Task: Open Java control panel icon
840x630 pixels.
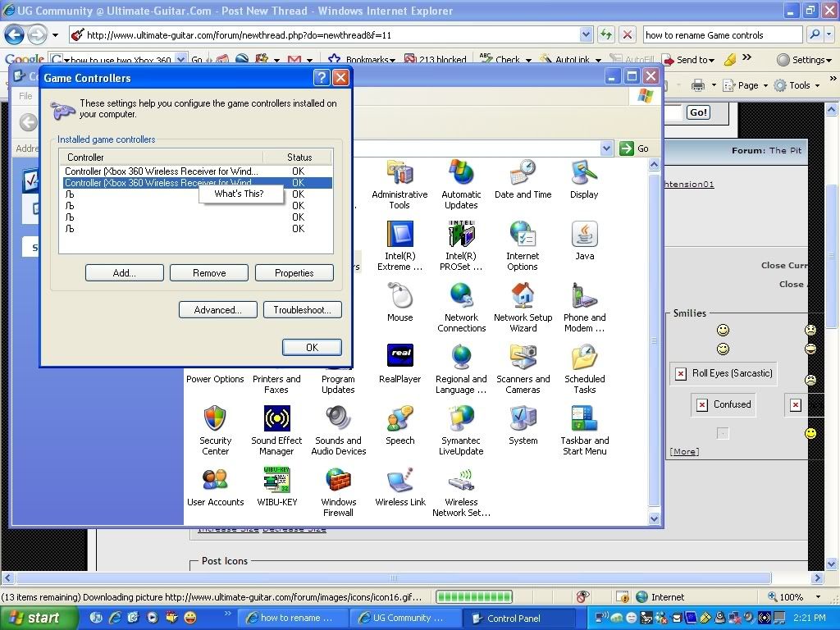Action: click(584, 240)
